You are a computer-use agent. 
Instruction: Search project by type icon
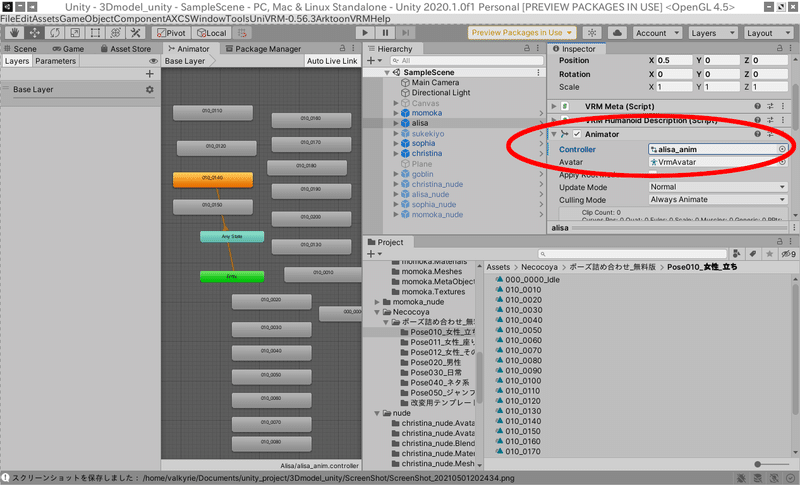(736, 253)
